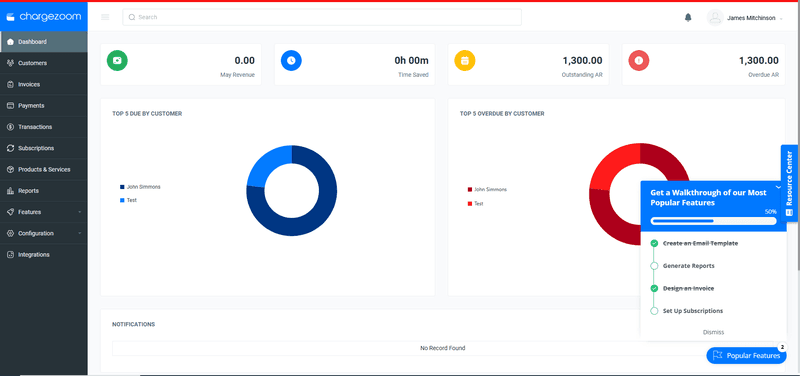The image size is (800, 376).
Task: Toggle the hamburger sidebar menu icon
Action: [x=105, y=17]
